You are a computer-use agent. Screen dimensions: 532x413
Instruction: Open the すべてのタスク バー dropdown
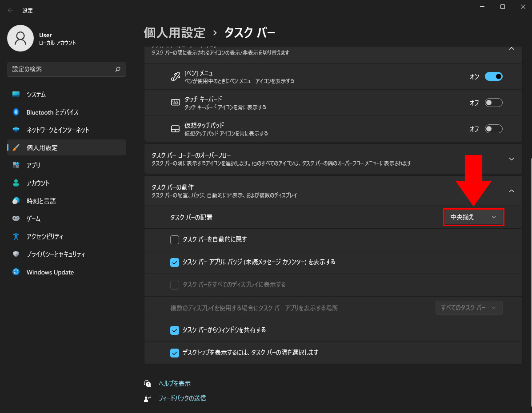click(x=469, y=308)
